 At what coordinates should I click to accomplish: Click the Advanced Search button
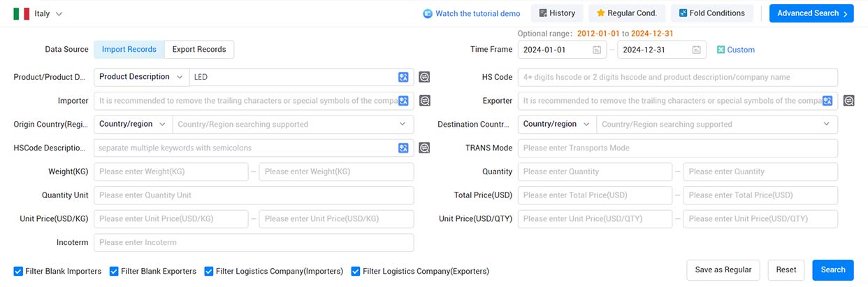(x=811, y=13)
